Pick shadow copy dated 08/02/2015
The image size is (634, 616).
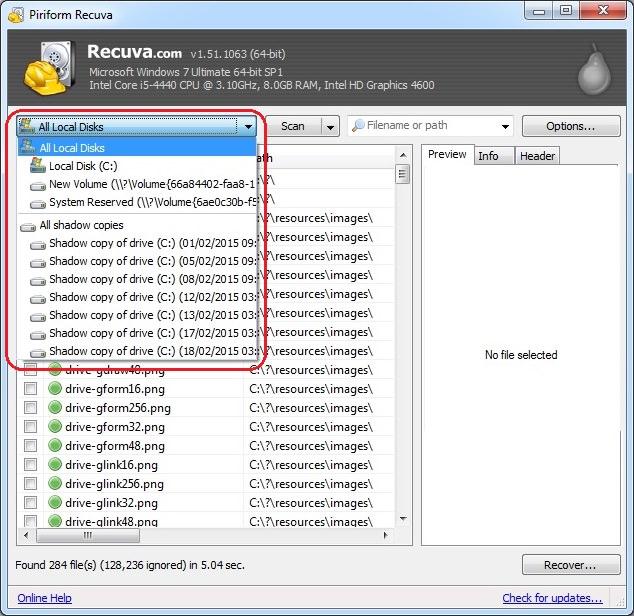coord(137,279)
